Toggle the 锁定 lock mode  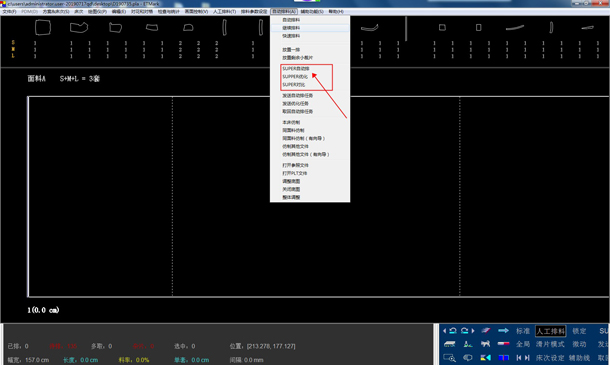(x=579, y=331)
